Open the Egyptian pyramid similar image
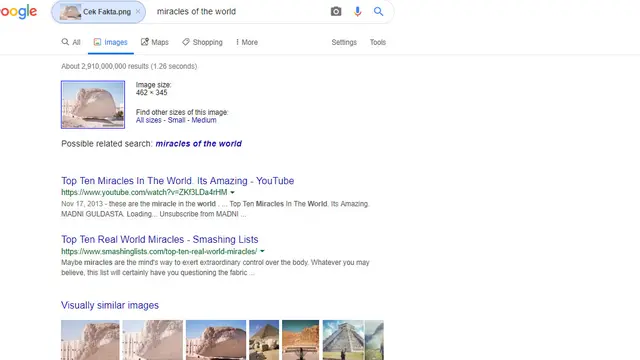The width and height of the screenshot is (640, 360). coord(264,340)
